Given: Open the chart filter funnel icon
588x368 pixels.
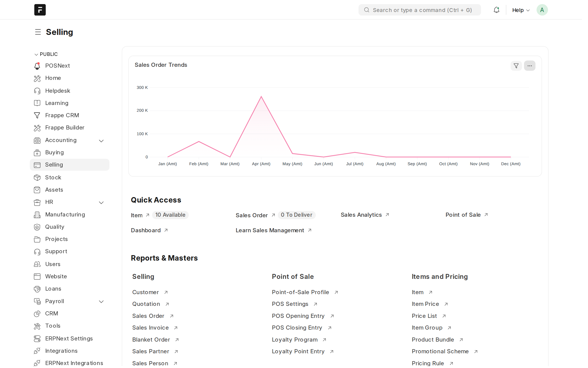Looking at the screenshot, I should (516, 66).
